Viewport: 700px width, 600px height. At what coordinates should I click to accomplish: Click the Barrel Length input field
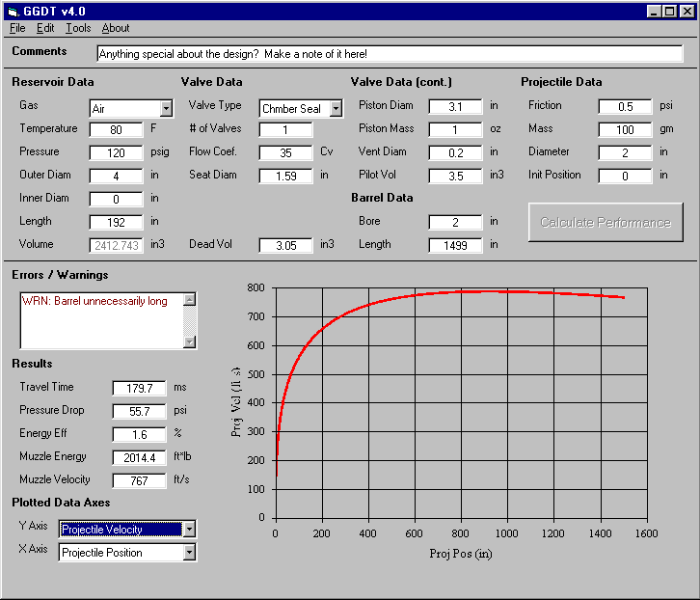455,245
